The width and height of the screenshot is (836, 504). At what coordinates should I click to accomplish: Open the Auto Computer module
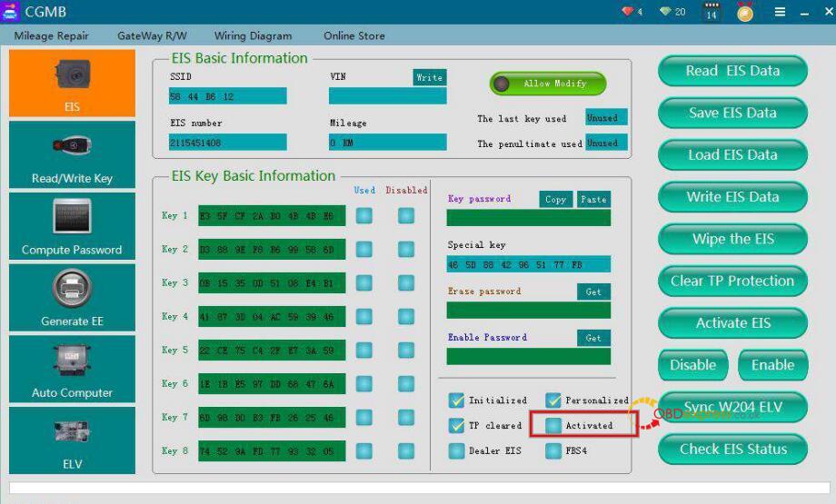coord(72,369)
